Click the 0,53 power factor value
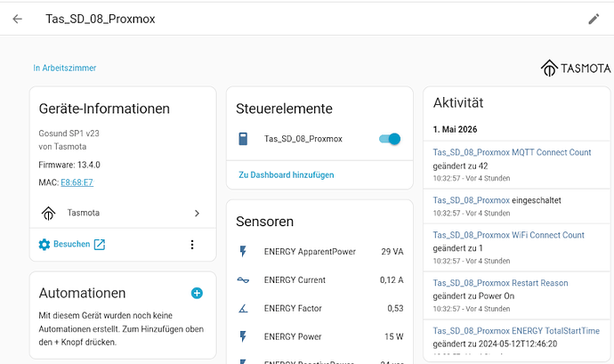 coord(395,308)
